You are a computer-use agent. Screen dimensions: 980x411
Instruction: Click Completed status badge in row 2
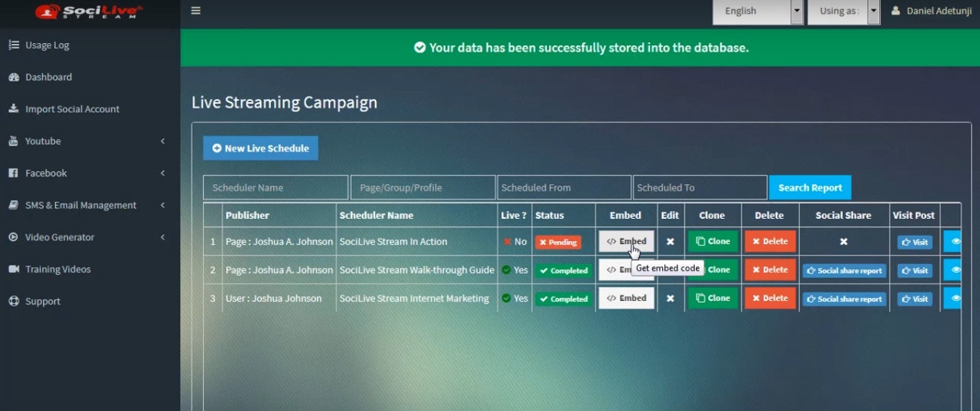pos(563,271)
